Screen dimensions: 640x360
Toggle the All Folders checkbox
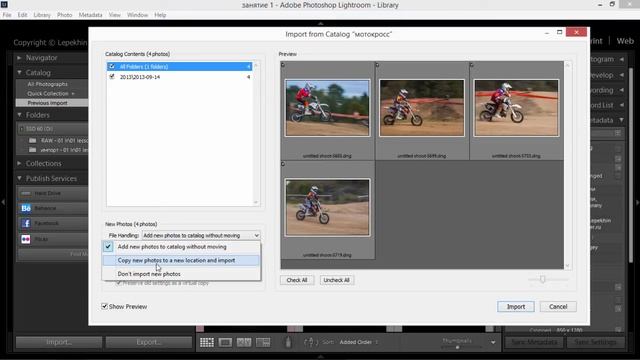(x=112, y=66)
